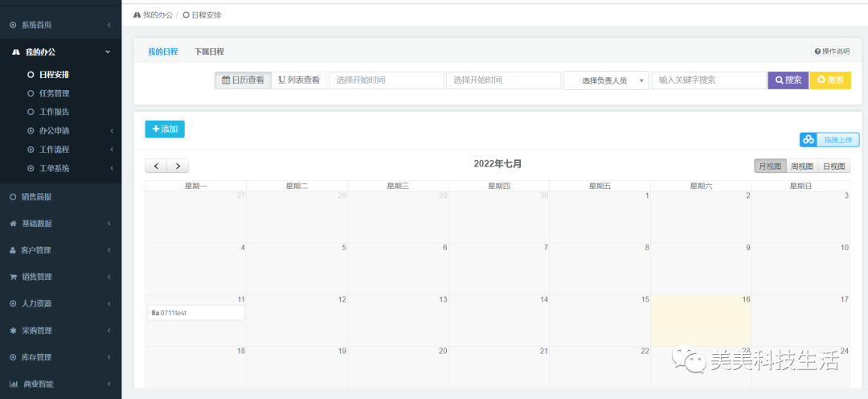The width and height of the screenshot is (868, 399).
Task: Click the 输入关键字搜索 input field
Action: [708, 80]
